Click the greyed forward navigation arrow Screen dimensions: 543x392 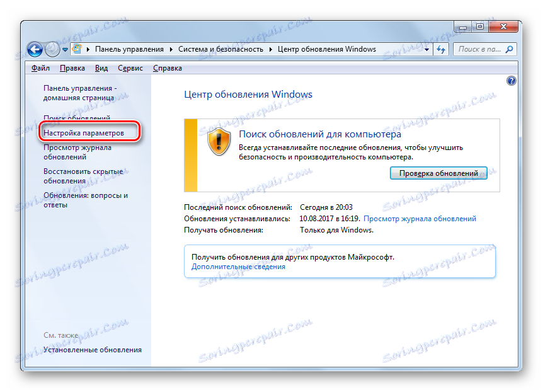[x=52, y=49]
